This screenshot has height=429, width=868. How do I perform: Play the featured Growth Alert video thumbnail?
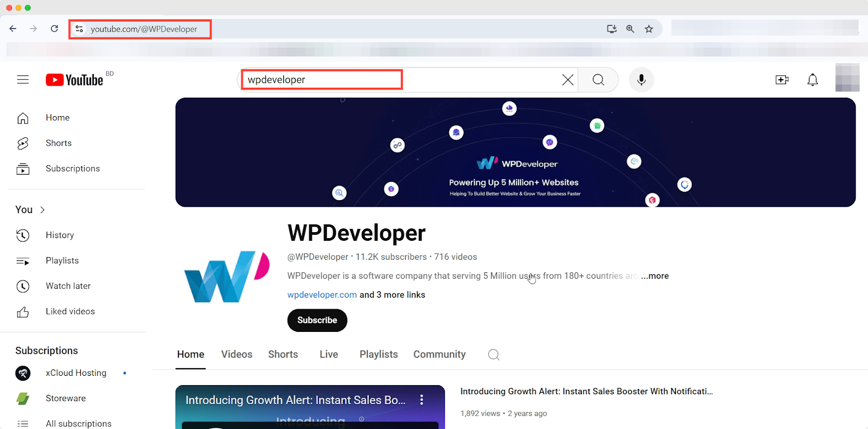(310, 407)
